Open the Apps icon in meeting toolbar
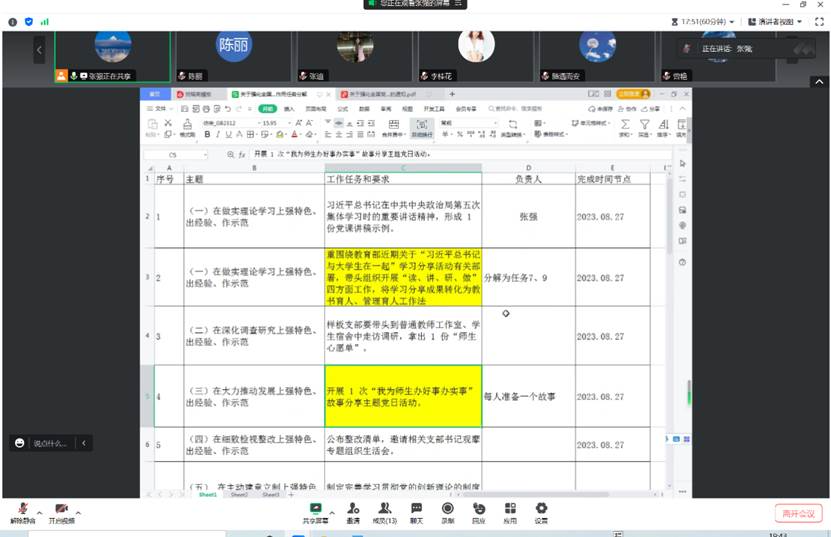Image resolution: width=831 pixels, height=537 pixels. click(x=510, y=510)
